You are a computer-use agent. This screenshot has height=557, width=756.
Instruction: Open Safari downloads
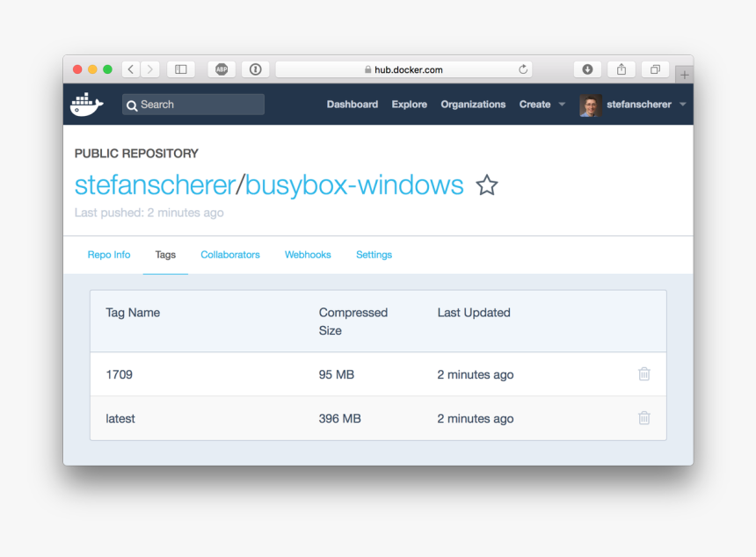coord(587,69)
